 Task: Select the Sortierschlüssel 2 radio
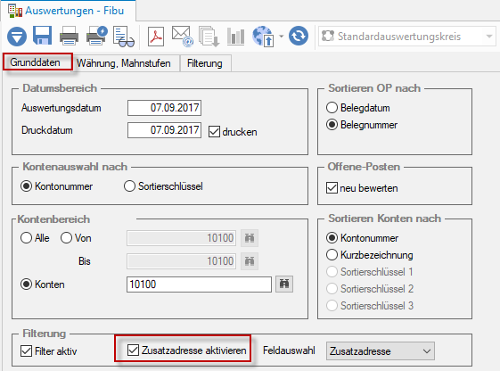370,288
